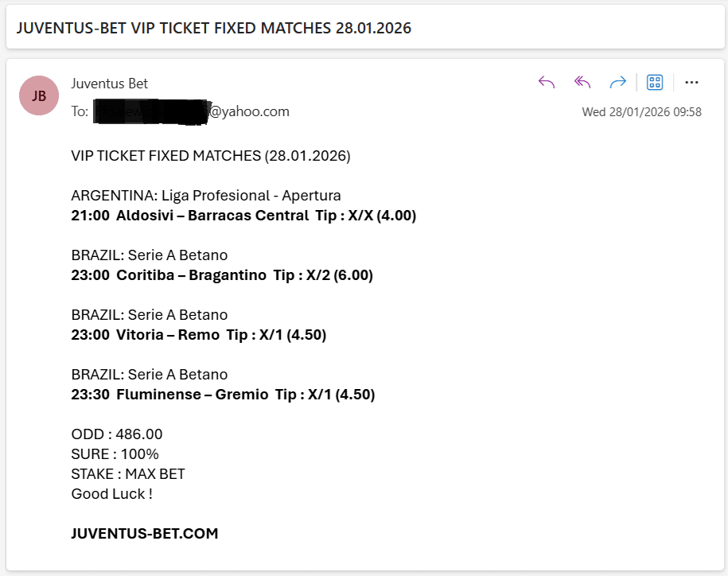Click the JB sender avatar circle
This screenshot has width=728, height=576.
(39, 95)
